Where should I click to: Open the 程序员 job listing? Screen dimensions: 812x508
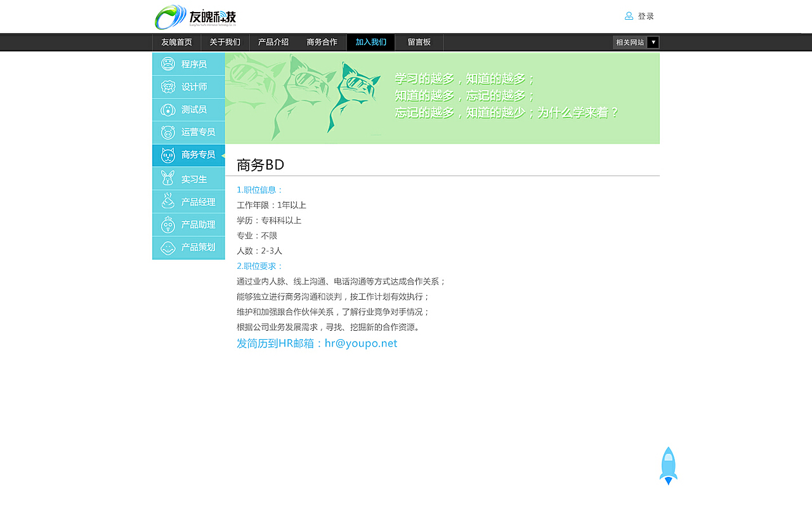click(x=188, y=64)
